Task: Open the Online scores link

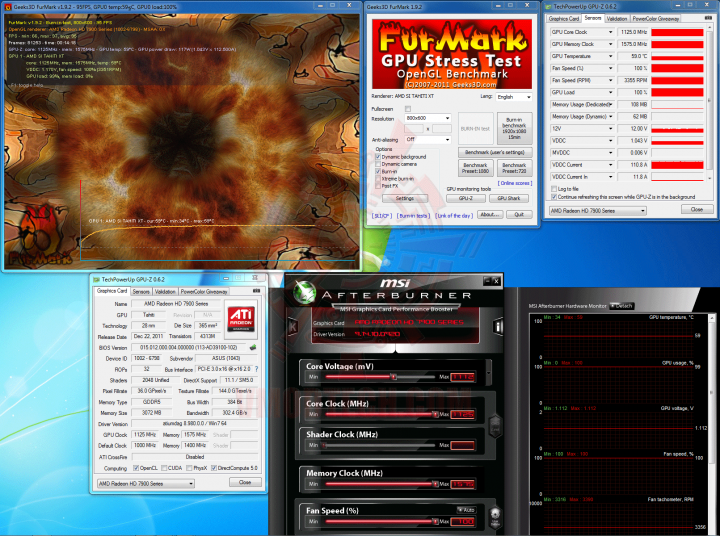Action: click(x=515, y=183)
